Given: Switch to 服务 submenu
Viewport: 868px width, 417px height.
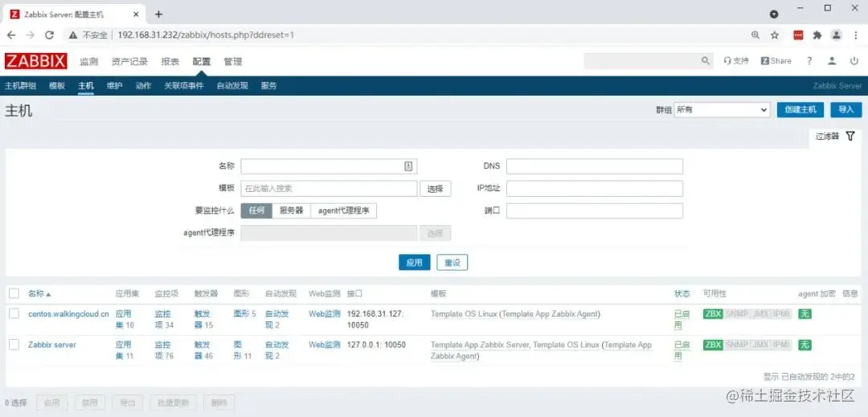Looking at the screenshot, I should tap(269, 86).
